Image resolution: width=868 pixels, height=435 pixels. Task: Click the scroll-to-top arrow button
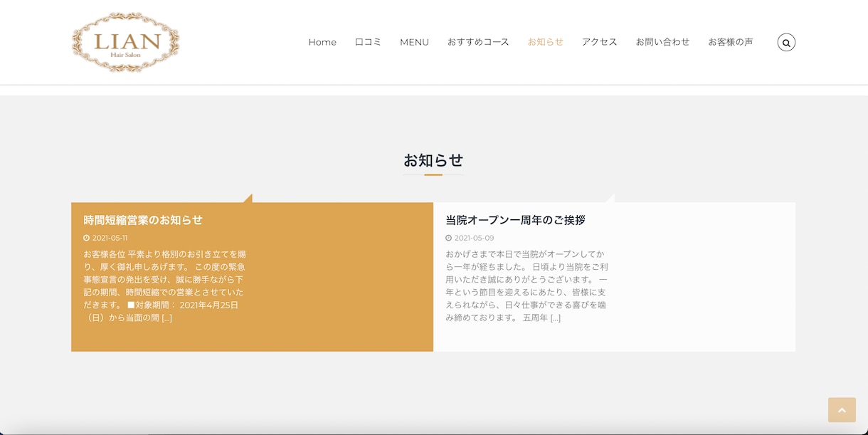(842, 410)
